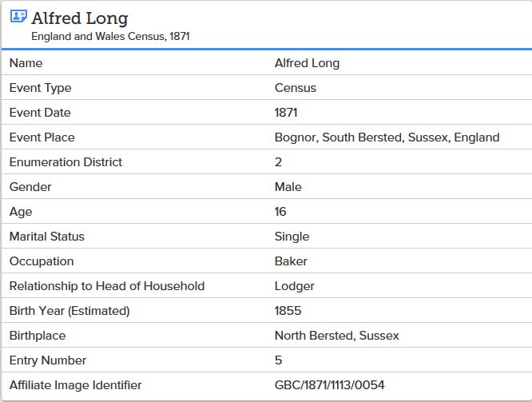Click the Age value 16
Image resolution: width=532 pixels, height=402 pixels.
(x=280, y=212)
